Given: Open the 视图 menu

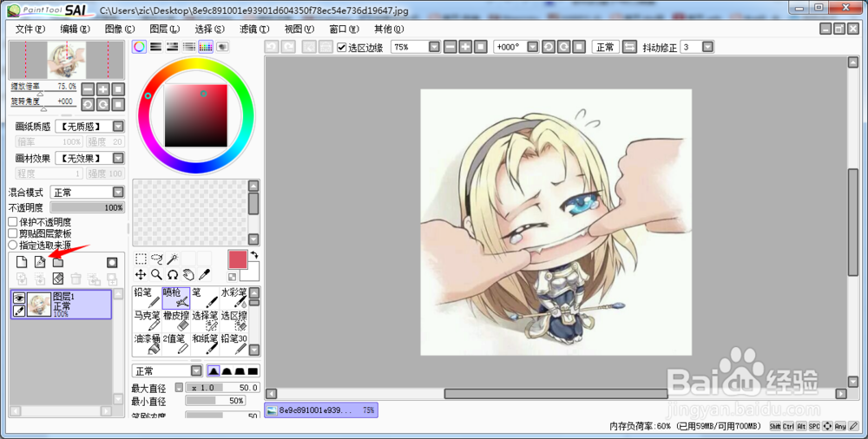Looking at the screenshot, I should (x=299, y=29).
